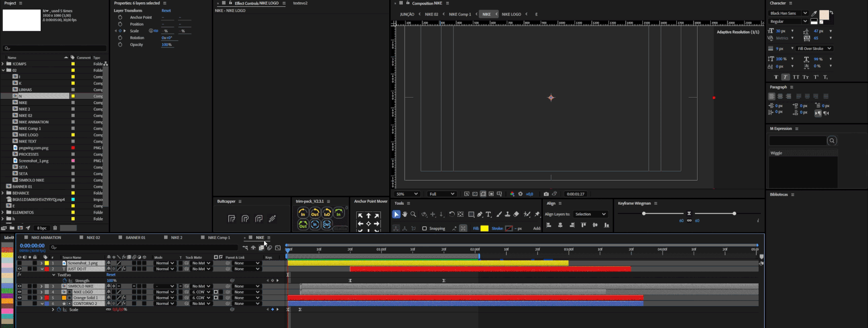Move anchor point to top-left corner
This screenshot has height=328, width=868.
pyautogui.click(x=360, y=216)
